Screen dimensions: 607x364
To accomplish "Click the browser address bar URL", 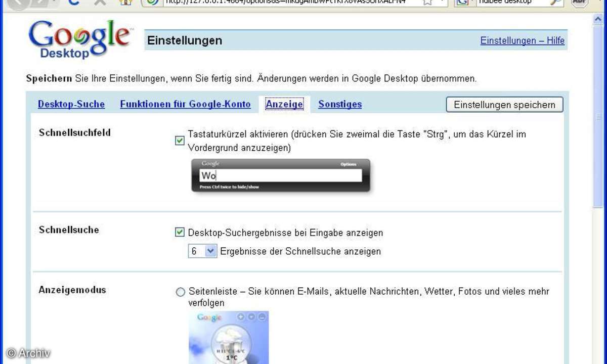I will click(x=286, y=2).
